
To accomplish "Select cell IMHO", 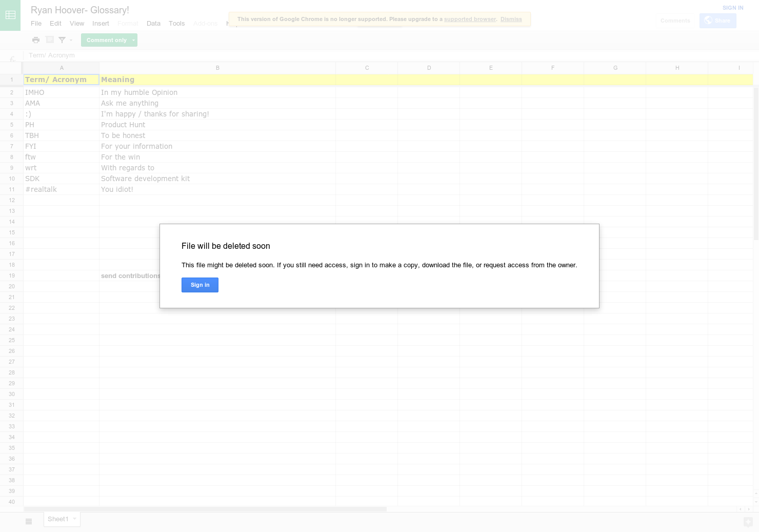I will [62, 92].
